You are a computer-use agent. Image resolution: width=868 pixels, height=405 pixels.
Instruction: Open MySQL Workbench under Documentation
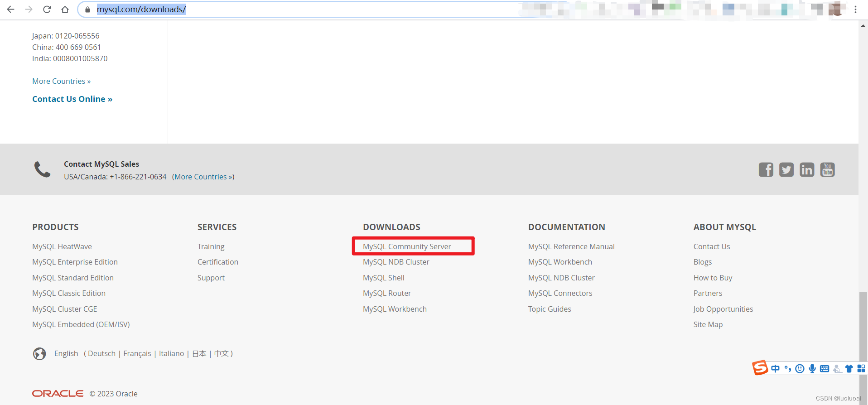560,262
